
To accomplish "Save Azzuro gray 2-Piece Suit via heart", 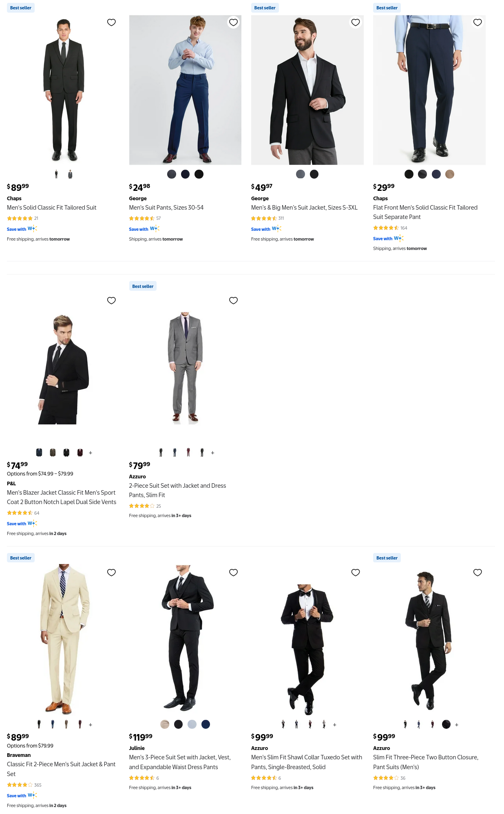I will (x=233, y=301).
